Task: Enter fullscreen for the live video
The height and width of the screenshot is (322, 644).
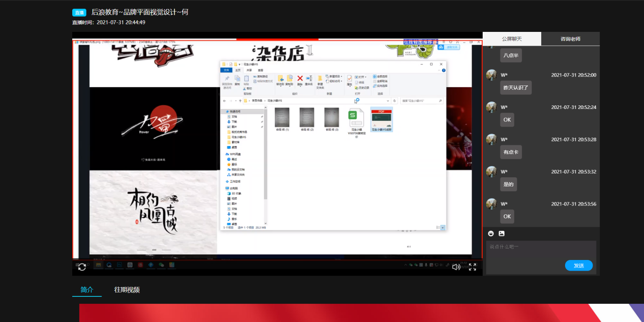Action: [472, 267]
